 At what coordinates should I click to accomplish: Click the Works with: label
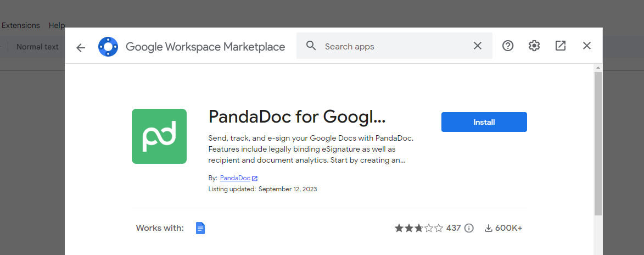pyautogui.click(x=160, y=228)
